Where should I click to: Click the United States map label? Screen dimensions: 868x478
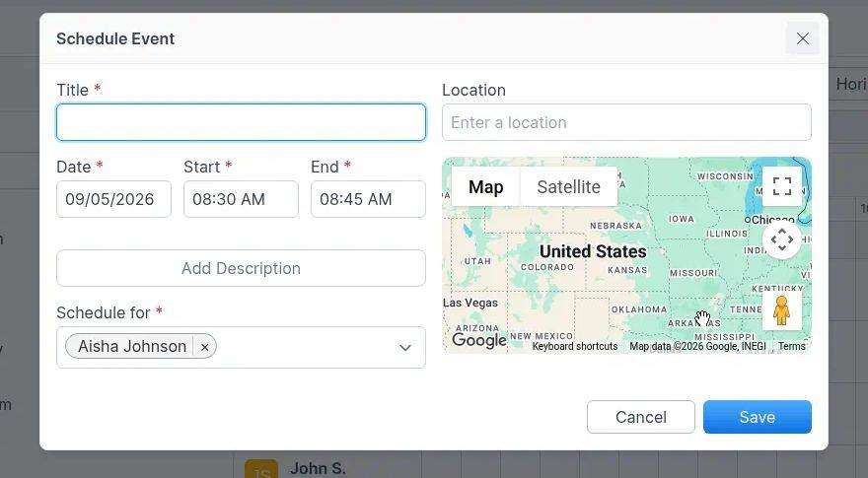click(x=593, y=251)
